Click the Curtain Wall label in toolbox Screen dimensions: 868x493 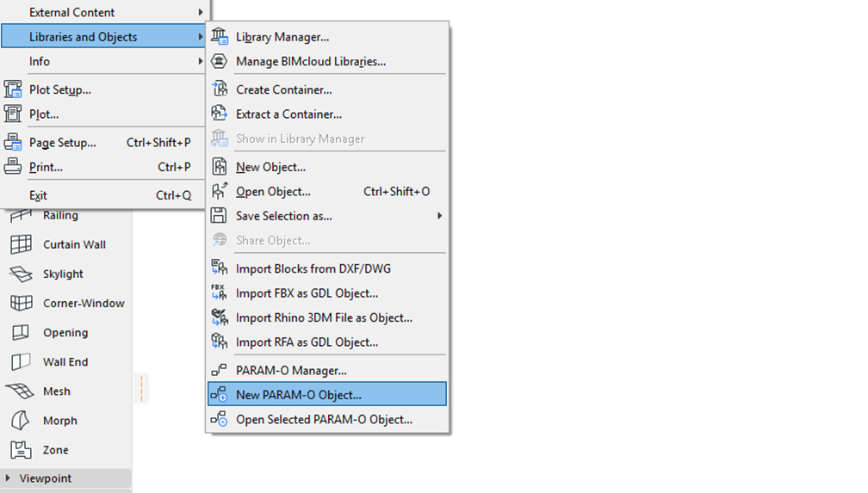74,244
